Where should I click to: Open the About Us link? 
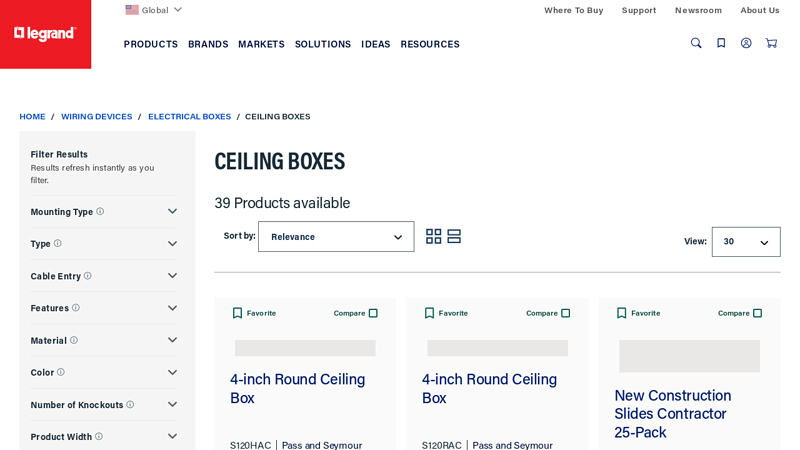[x=760, y=10]
